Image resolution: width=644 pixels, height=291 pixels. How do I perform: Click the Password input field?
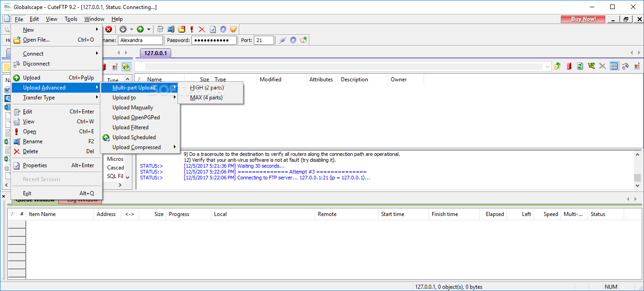pyautogui.click(x=214, y=40)
